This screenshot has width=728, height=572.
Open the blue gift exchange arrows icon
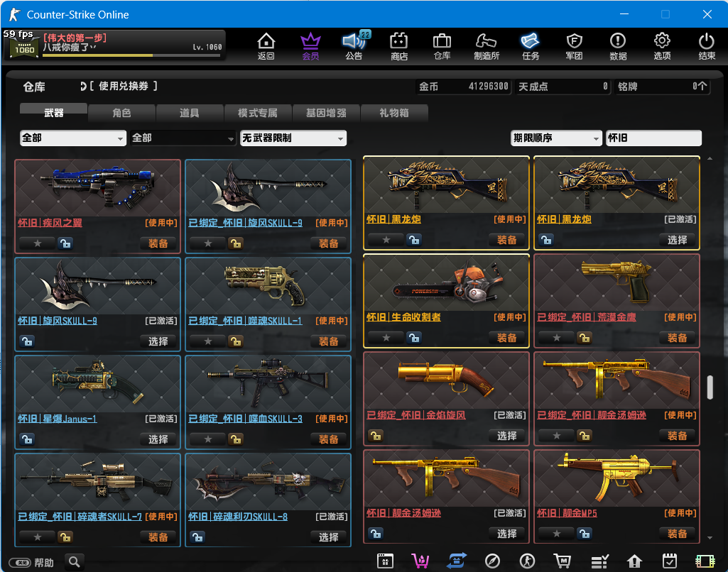457,561
